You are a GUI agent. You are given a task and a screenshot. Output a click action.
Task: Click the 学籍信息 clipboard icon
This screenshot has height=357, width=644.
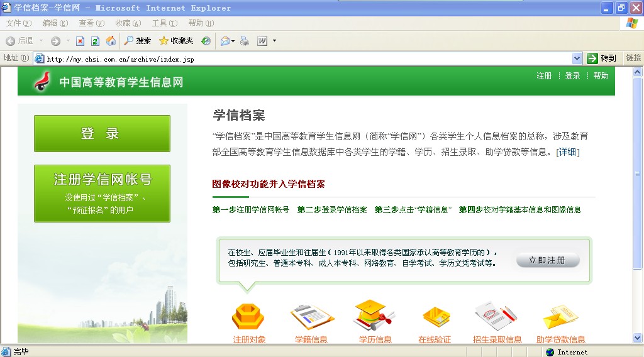point(312,317)
